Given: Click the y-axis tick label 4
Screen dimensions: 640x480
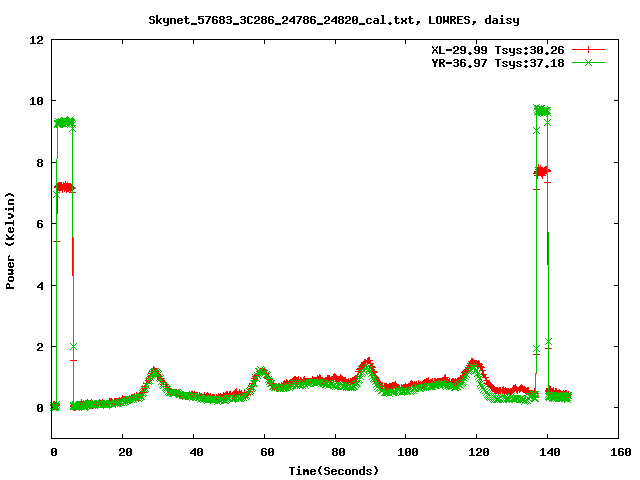Looking at the screenshot, I should 40,286.
